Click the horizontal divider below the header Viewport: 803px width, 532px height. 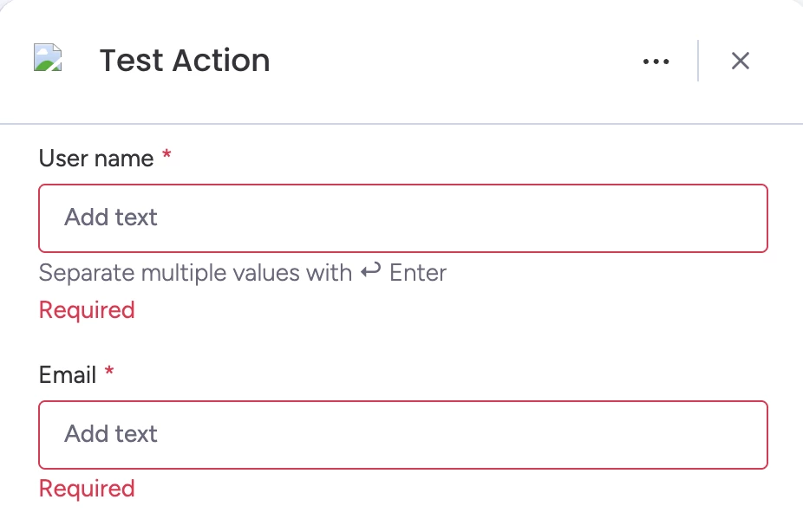[401, 124]
